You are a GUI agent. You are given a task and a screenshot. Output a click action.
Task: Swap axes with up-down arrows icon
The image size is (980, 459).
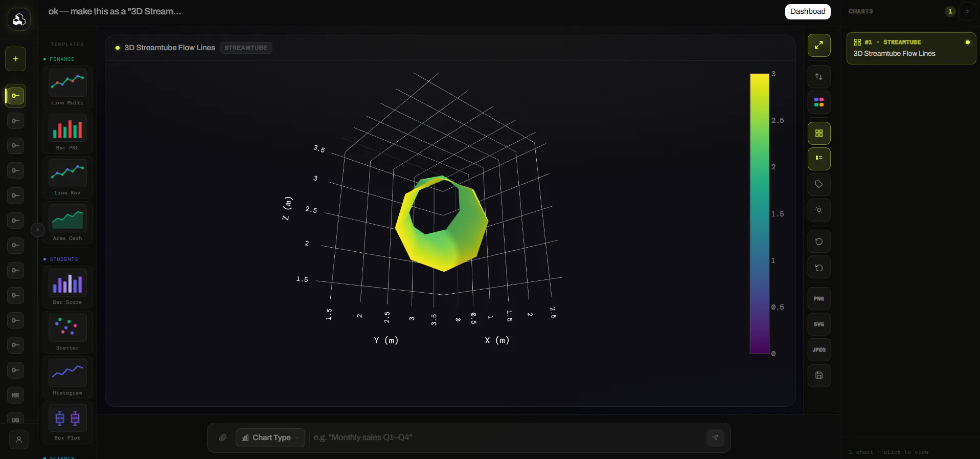pos(819,77)
